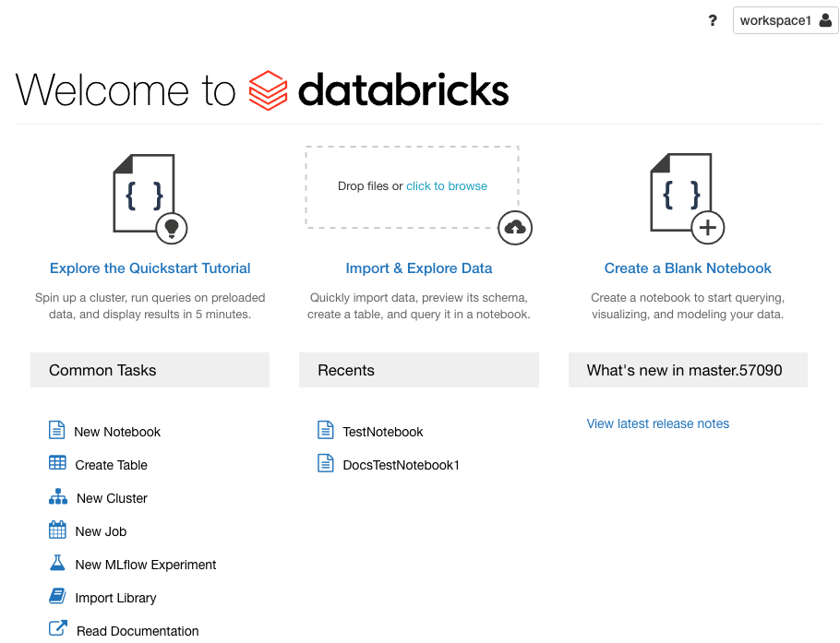Viewport: 840px width, 643px height.
Task: Choose New Notebook in Common Tasks
Action: coord(117,432)
